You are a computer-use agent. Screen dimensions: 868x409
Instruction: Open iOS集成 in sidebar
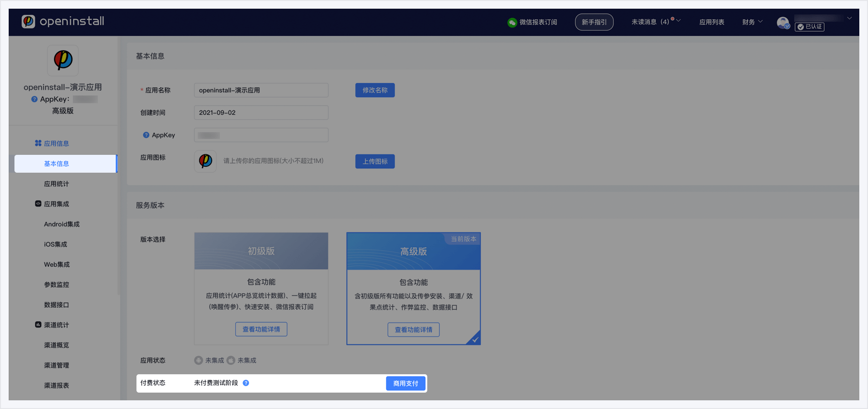pos(55,245)
